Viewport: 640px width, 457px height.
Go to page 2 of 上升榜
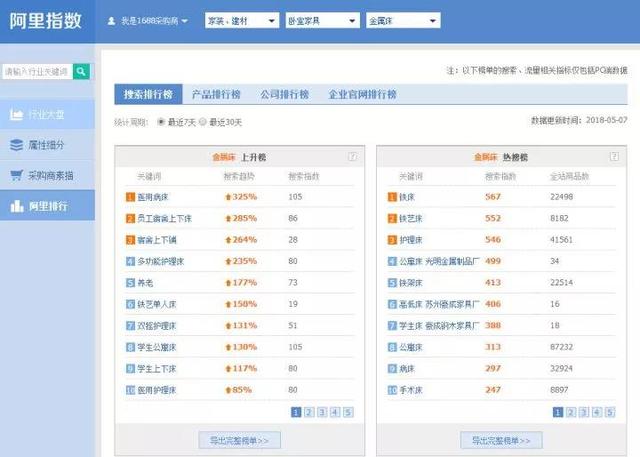pos(309,412)
